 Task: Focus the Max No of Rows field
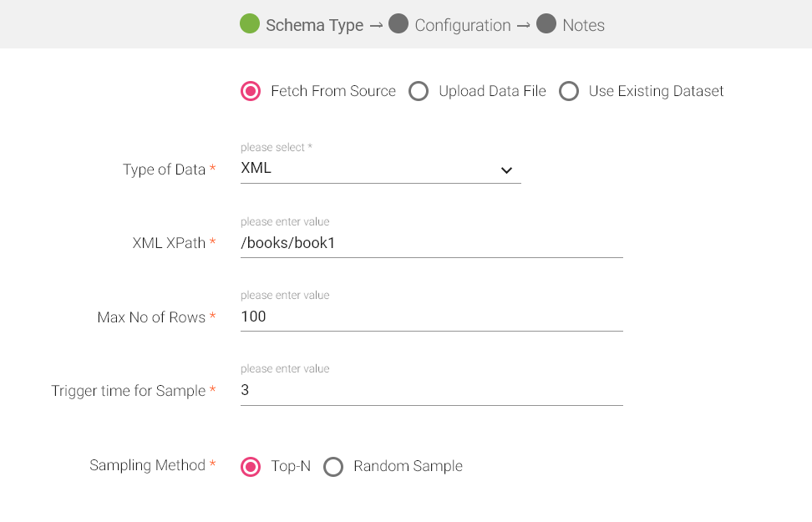coord(431,317)
